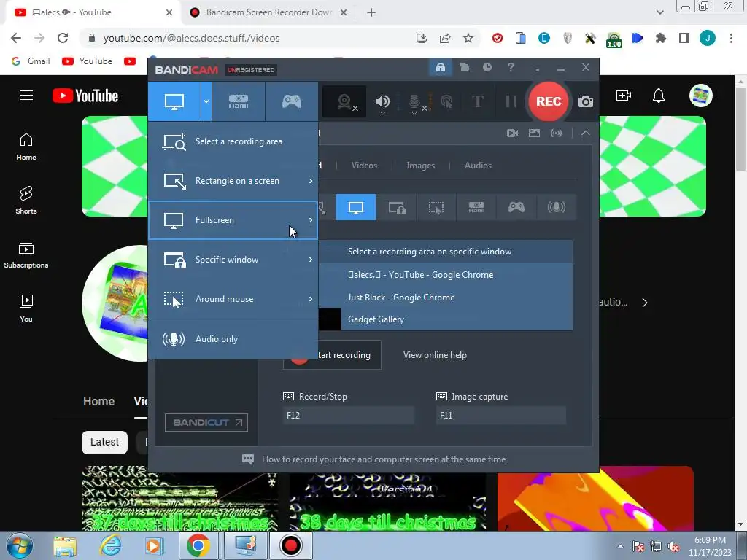747x560 pixels.
Task: Open YouTube notifications bell
Action: [659, 96]
